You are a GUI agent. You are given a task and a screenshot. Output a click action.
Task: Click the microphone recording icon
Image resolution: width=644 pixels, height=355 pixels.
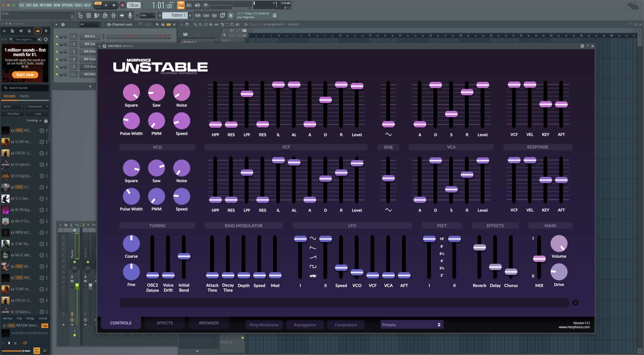click(x=130, y=15)
